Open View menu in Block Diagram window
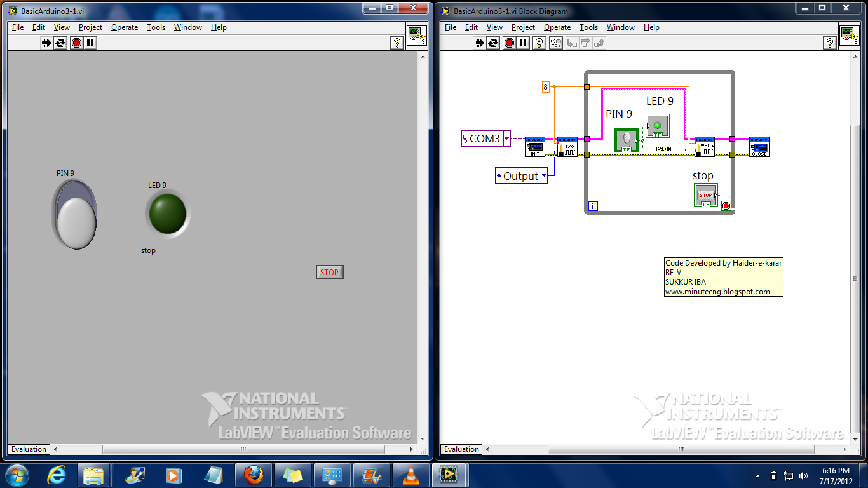This screenshot has height=488, width=868. (x=494, y=27)
